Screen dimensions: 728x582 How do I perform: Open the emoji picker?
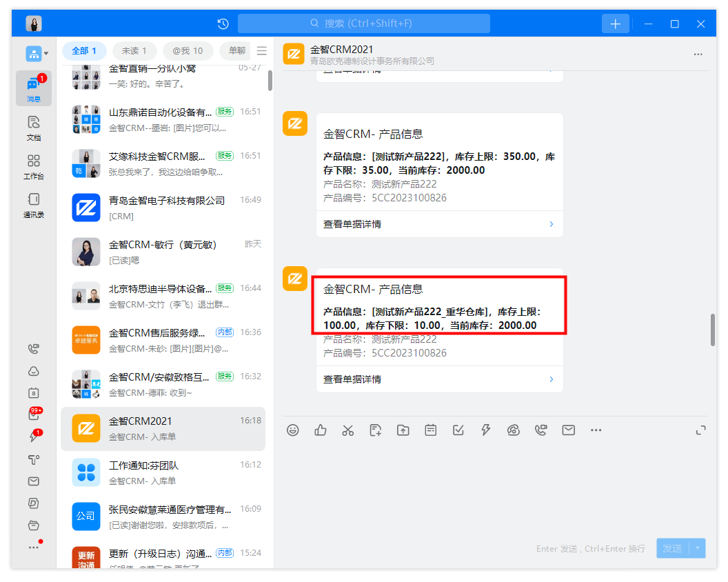click(292, 430)
